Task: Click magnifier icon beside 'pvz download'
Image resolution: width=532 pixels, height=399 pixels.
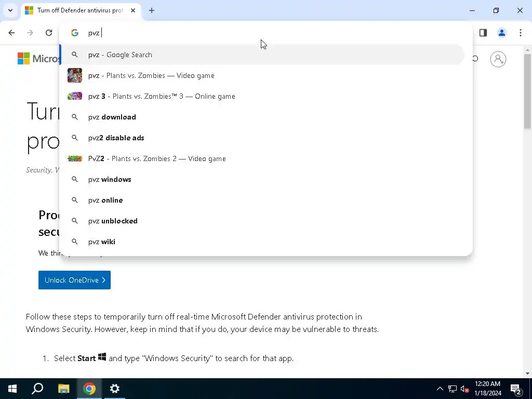Action: point(75,117)
